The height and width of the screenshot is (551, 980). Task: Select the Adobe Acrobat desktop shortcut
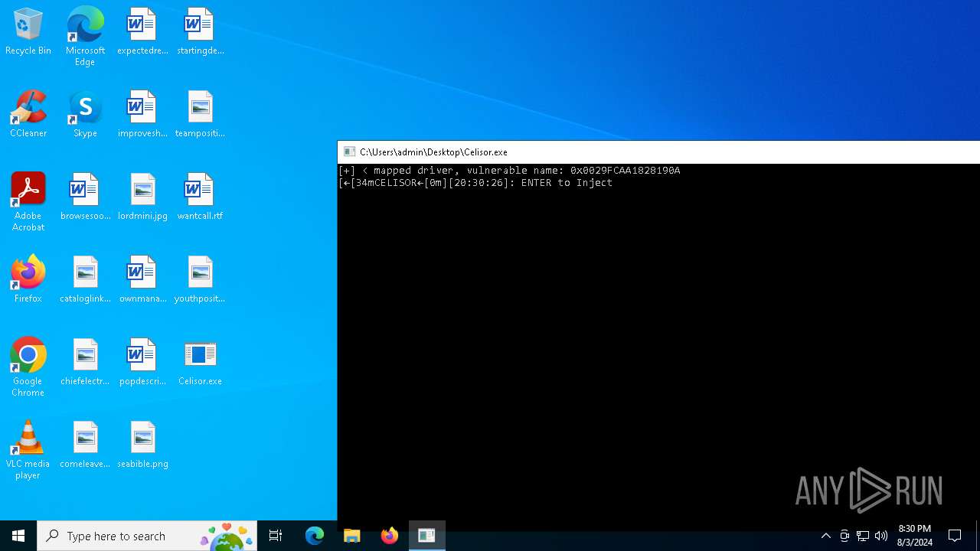coord(28,202)
